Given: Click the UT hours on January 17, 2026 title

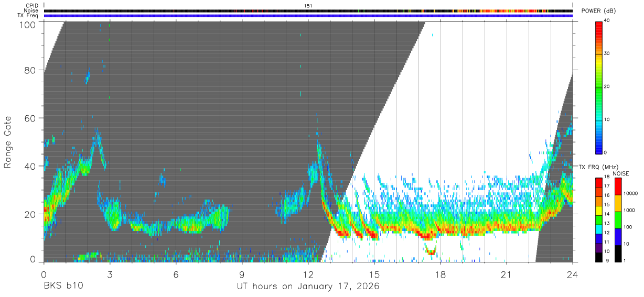Looking at the screenshot, I should click(308, 287).
